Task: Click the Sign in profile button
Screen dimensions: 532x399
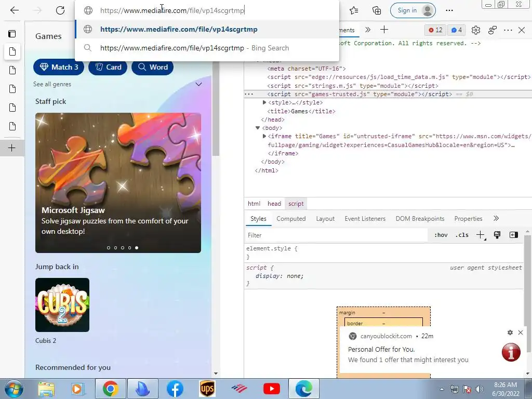Action: (x=413, y=10)
